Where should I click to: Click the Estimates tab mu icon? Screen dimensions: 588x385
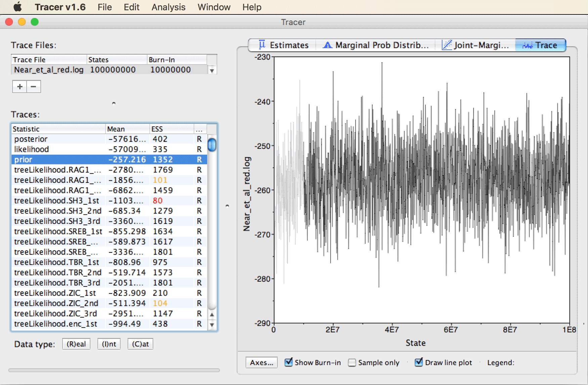click(262, 45)
